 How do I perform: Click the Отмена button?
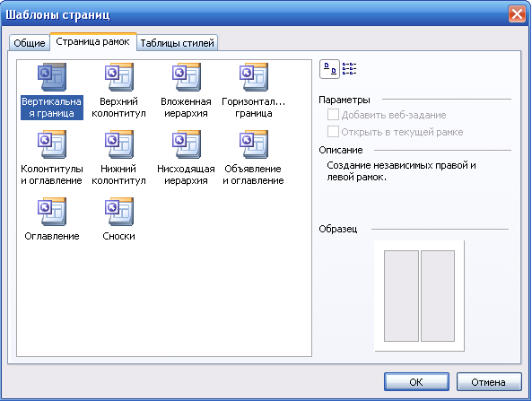click(x=489, y=382)
